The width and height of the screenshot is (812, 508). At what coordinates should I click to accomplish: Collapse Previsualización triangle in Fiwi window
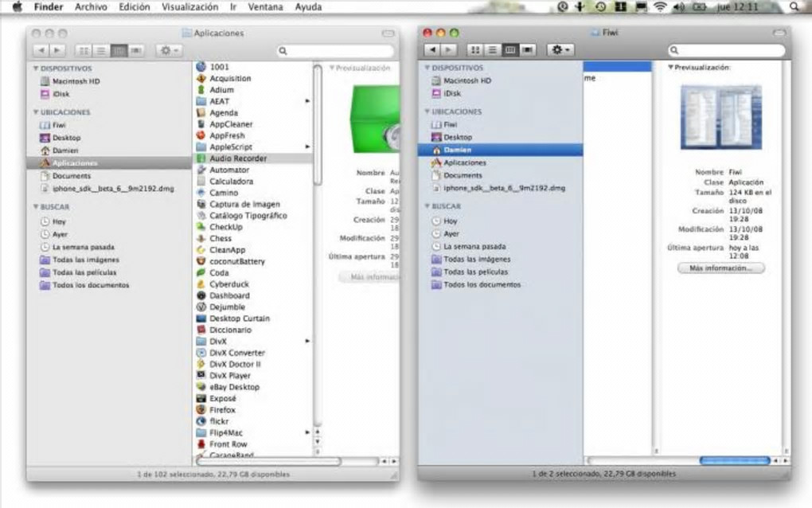[670, 68]
